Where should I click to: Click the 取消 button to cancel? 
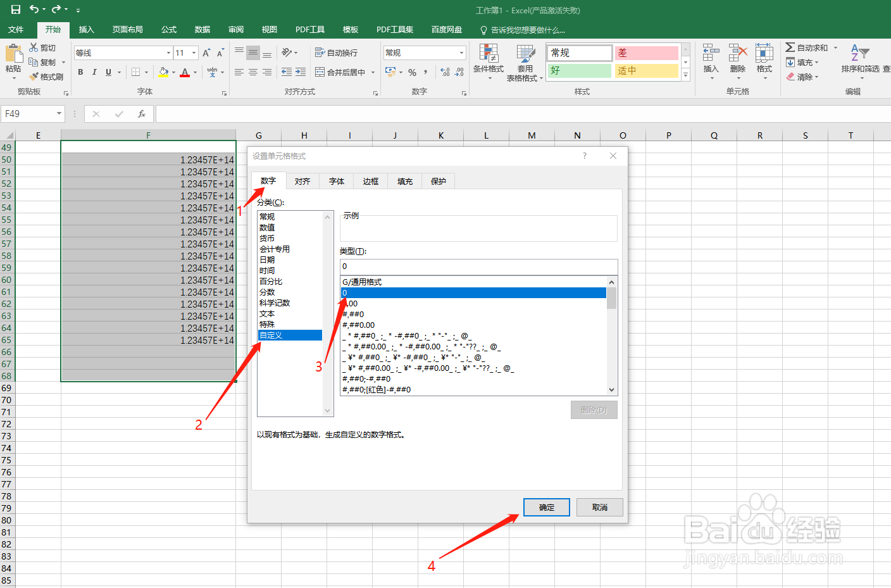pyautogui.click(x=599, y=507)
